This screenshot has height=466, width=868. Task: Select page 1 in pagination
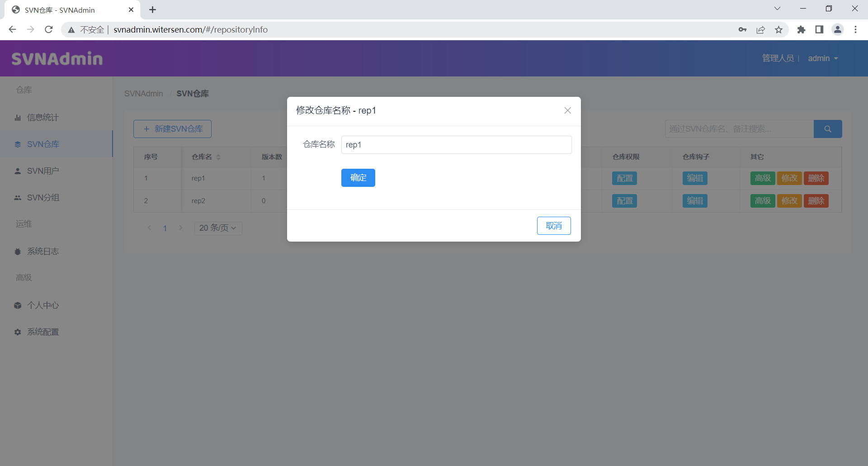(x=165, y=228)
